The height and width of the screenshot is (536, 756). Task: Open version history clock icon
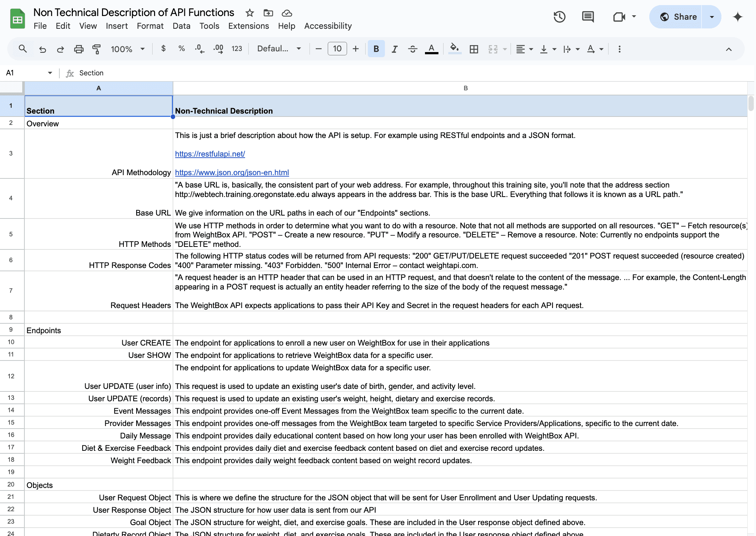click(559, 17)
